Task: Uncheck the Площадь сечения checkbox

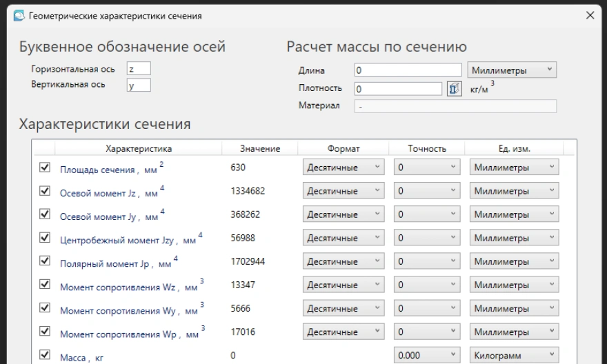Action: click(x=46, y=168)
